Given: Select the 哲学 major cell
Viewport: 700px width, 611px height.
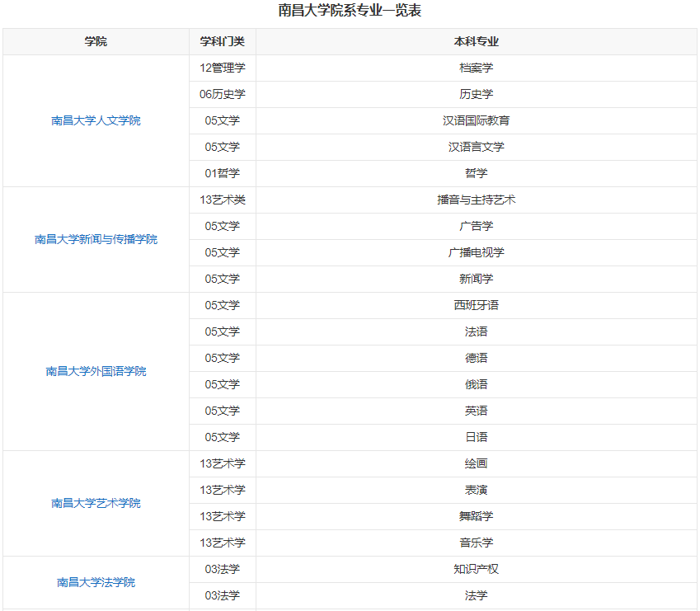Looking at the screenshot, I should coord(477,173).
